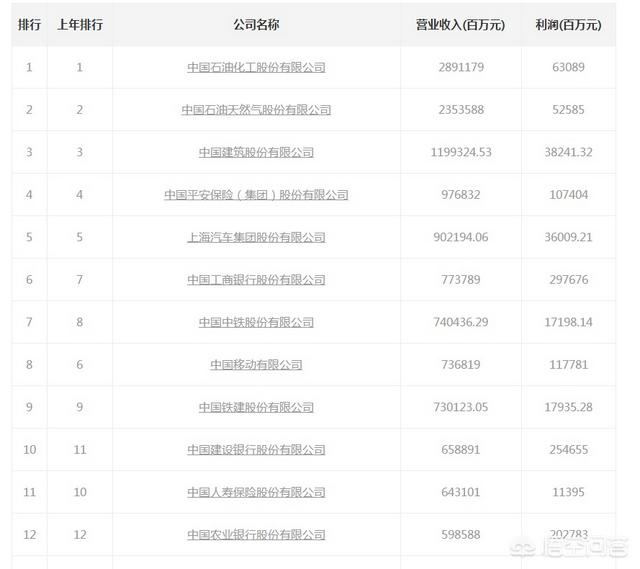Open the 中国铁建股份有限公司 link
This screenshot has height=569, width=640.
pos(256,408)
